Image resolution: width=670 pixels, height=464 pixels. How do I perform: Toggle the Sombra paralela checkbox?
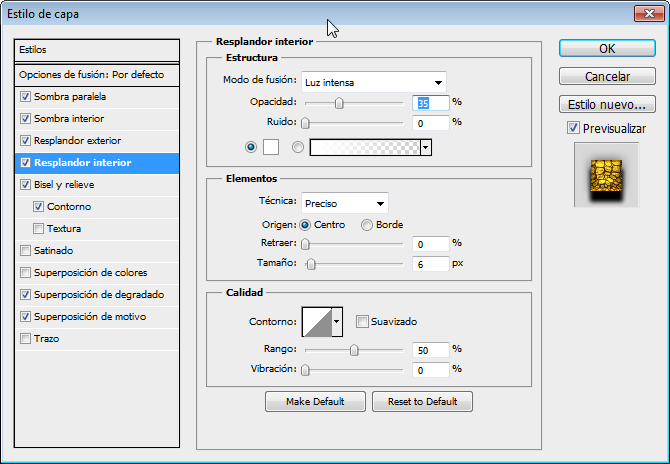[25, 97]
